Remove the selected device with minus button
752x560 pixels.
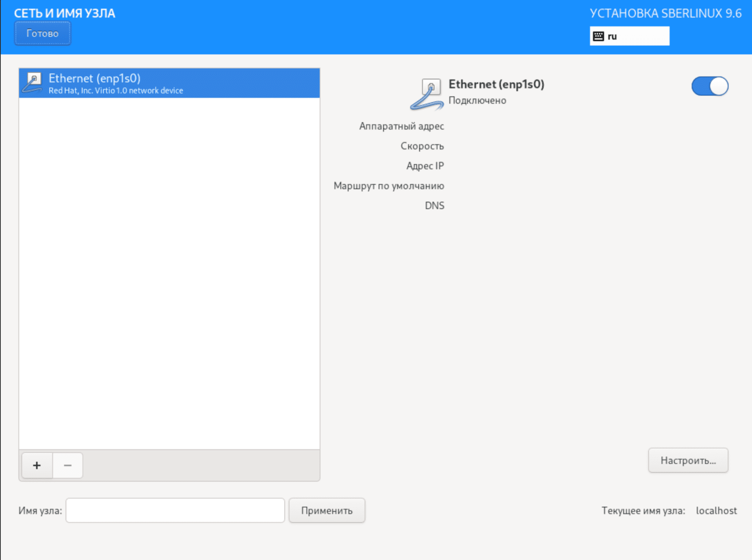click(68, 465)
